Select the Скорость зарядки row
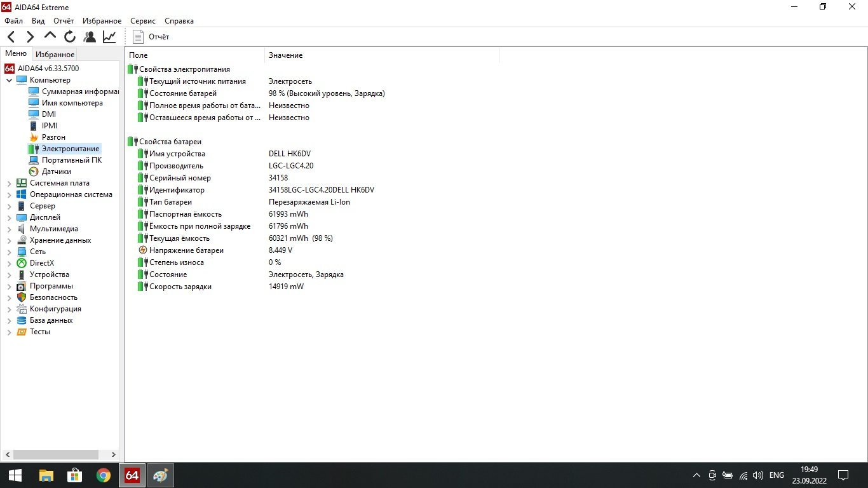Image resolution: width=868 pixels, height=488 pixels. pyautogui.click(x=220, y=287)
